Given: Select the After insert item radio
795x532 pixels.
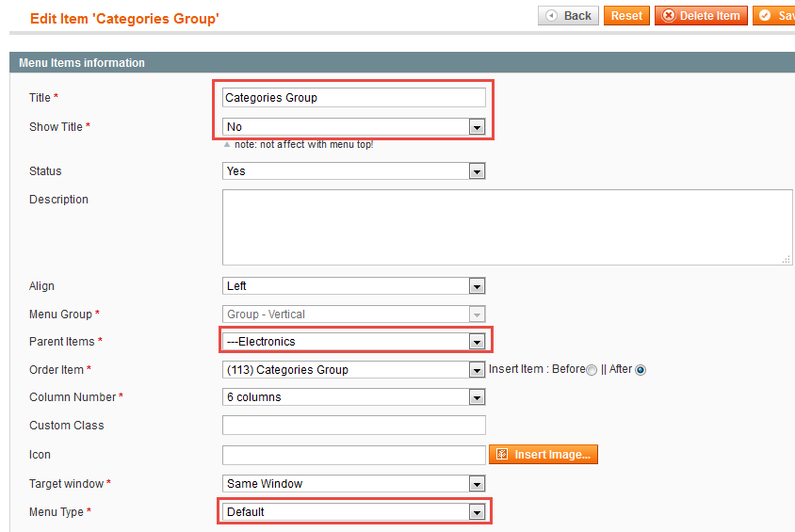Looking at the screenshot, I should pos(641,370).
